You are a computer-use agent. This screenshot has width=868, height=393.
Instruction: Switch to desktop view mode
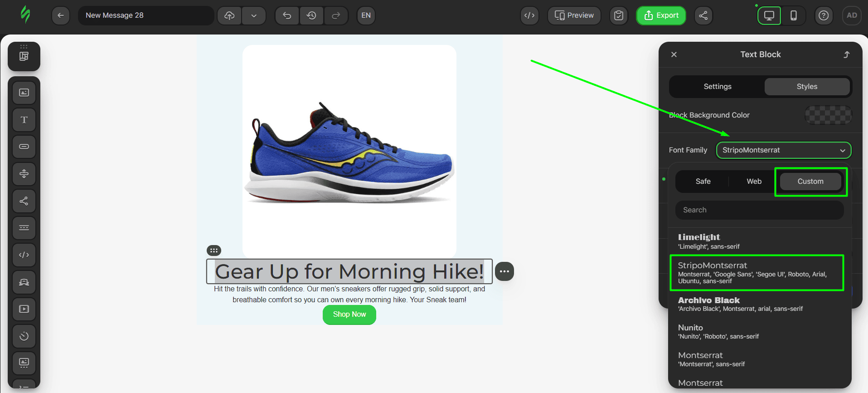769,15
